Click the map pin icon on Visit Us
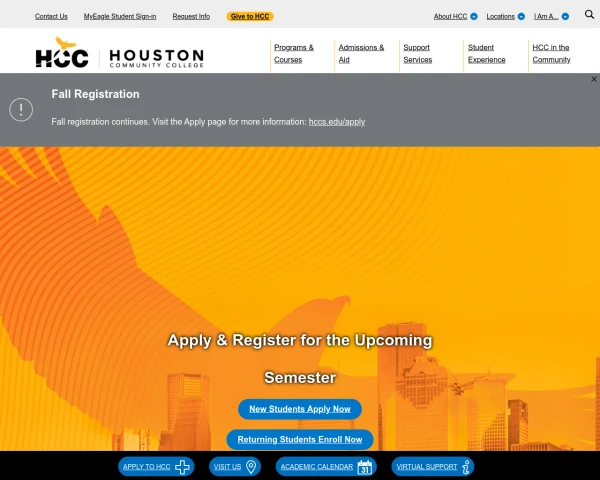 pyautogui.click(x=251, y=467)
